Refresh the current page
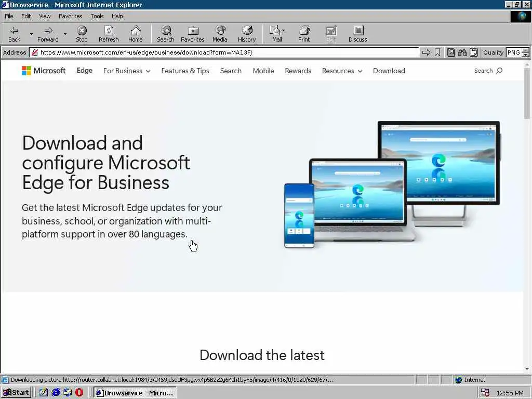Viewport: 532px width, 399px height. click(109, 34)
